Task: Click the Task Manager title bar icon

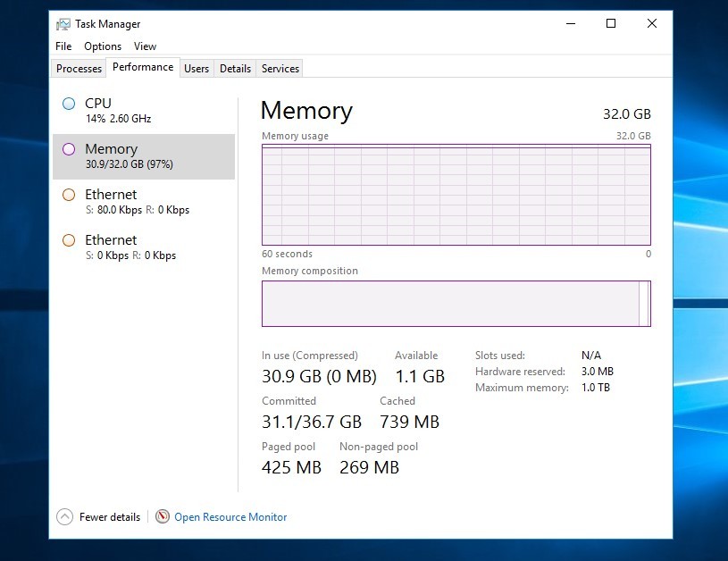Action: tap(63, 24)
